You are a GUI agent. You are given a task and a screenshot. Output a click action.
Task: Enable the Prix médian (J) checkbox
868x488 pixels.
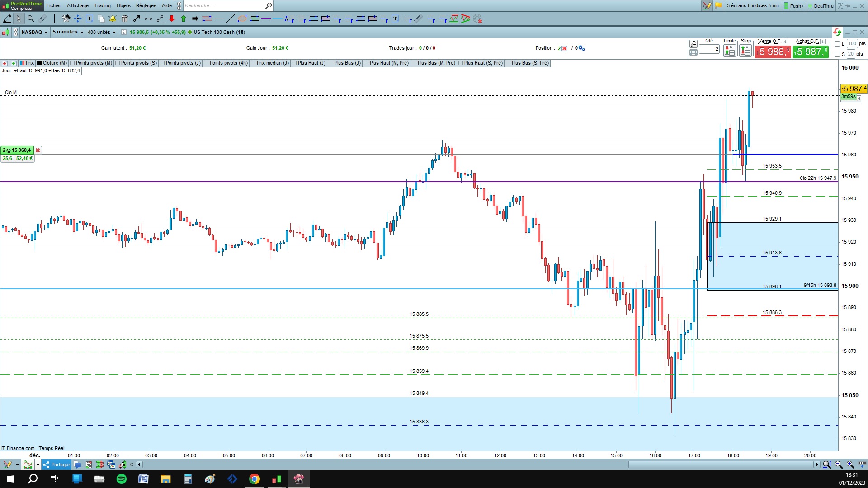coord(253,63)
